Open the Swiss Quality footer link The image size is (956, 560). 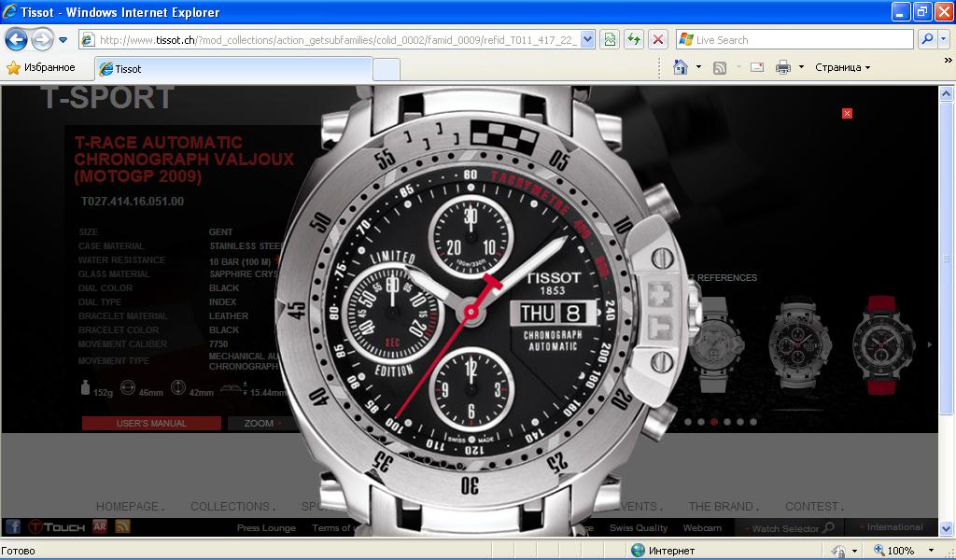[639, 528]
